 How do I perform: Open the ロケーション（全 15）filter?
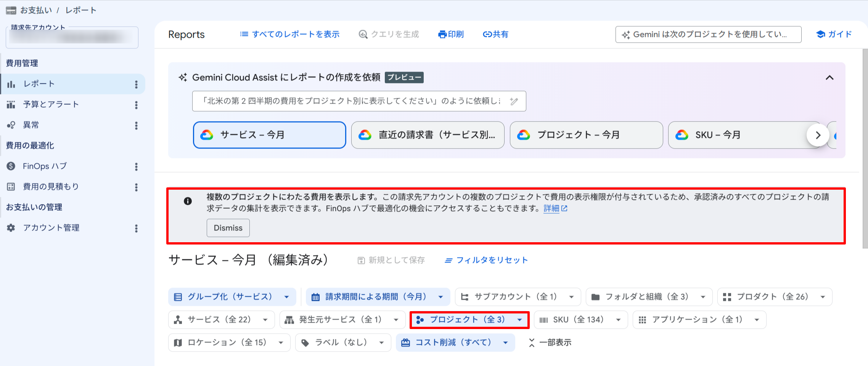229,342
